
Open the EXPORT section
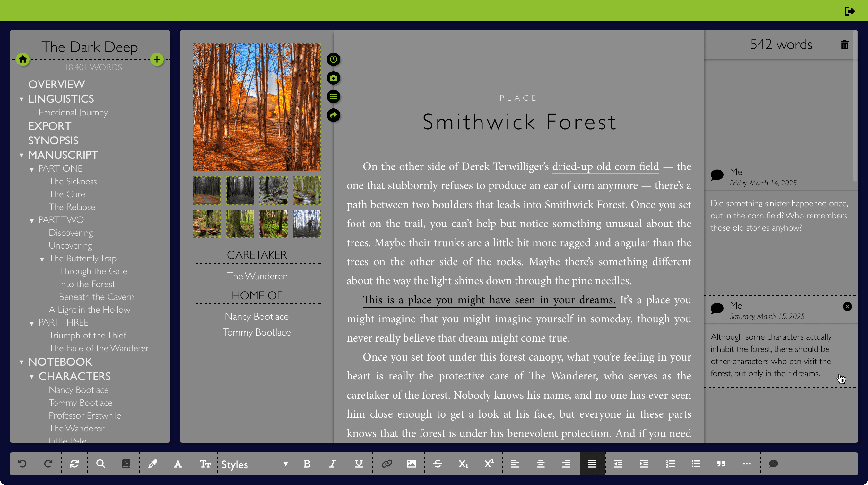point(49,126)
